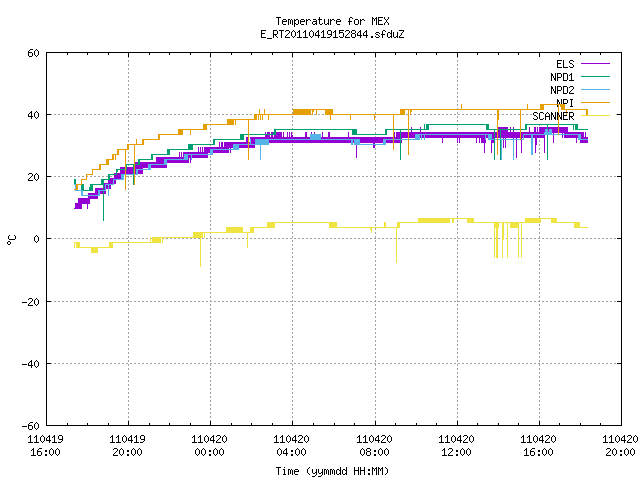
Task: Click the NPD2 legend label
Action: 562,90
